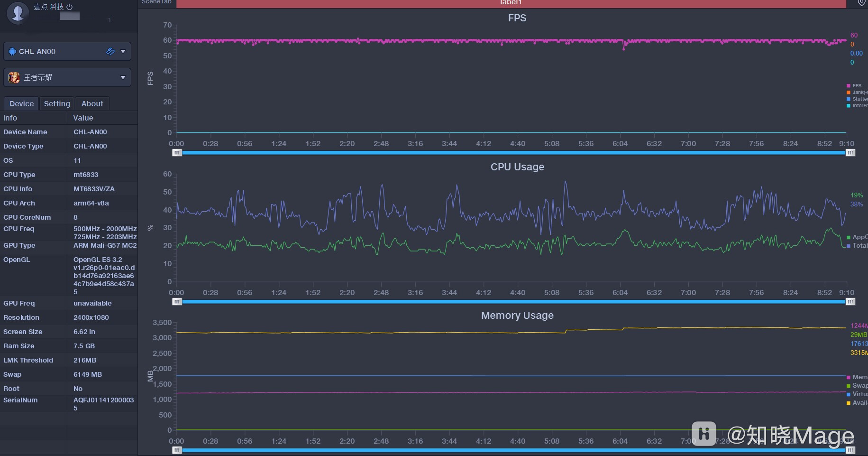This screenshot has width=868, height=456.
Task: Click the 2400x1080 Resolution value
Action: [x=91, y=317]
